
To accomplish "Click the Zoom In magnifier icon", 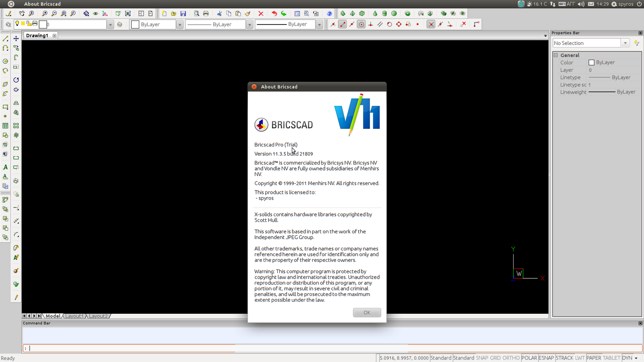I will (x=45, y=13).
